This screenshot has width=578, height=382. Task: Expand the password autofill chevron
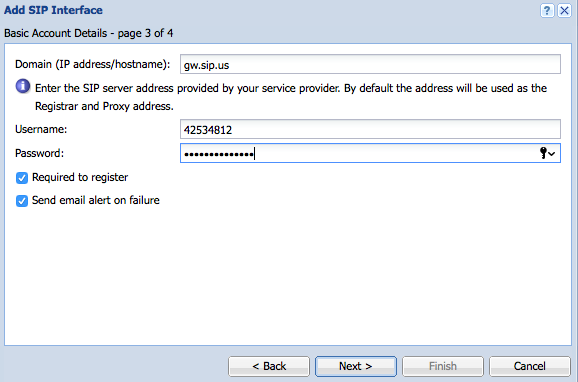(x=551, y=154)
